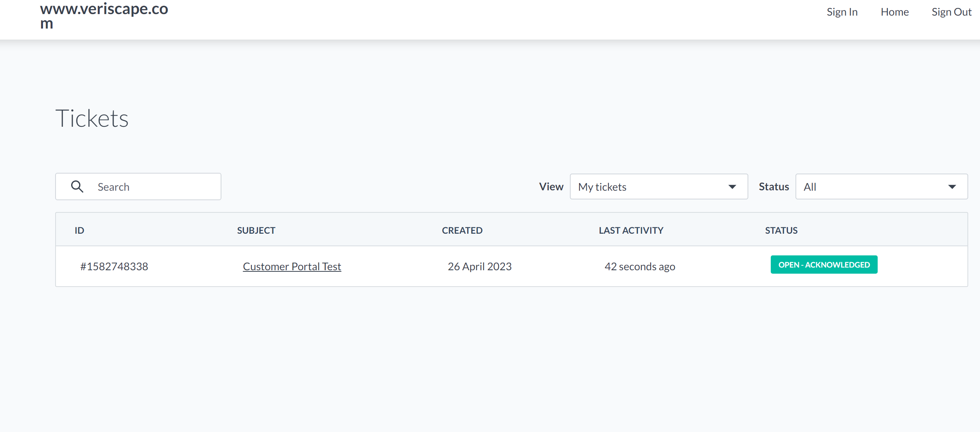Click the ID column header
The image size is (980, 432).
(x=79, y=230)
